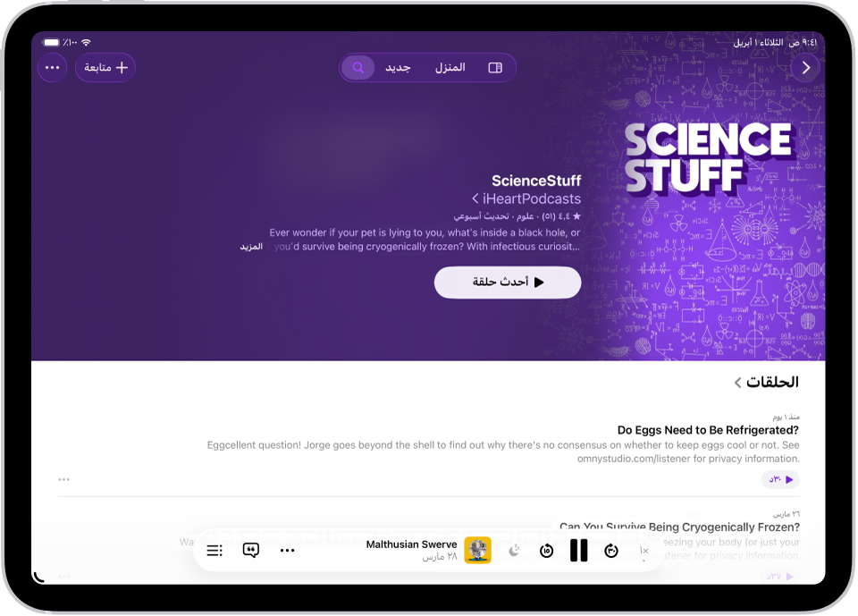Show the transcript speech bubble icon
Image resolution: width=858 pixels, height=616 pixels.
(x=250, y=551)
